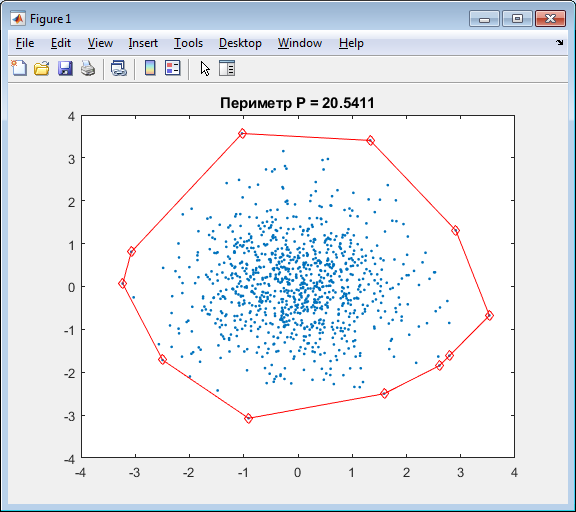
Task: Select the topmost hull vertex diamond marker
Action: (242, 134)
